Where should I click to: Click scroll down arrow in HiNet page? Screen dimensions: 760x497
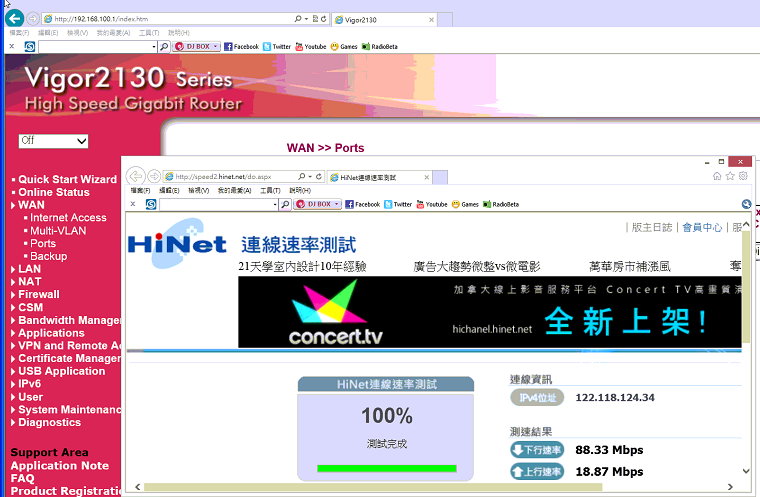(746, 471)
